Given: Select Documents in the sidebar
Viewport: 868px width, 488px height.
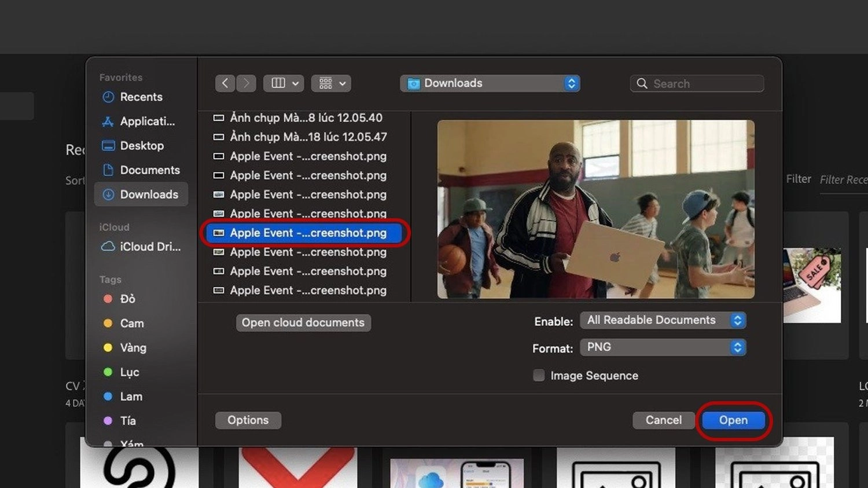Looking at the screenshot, I should [x=141, y=170].
